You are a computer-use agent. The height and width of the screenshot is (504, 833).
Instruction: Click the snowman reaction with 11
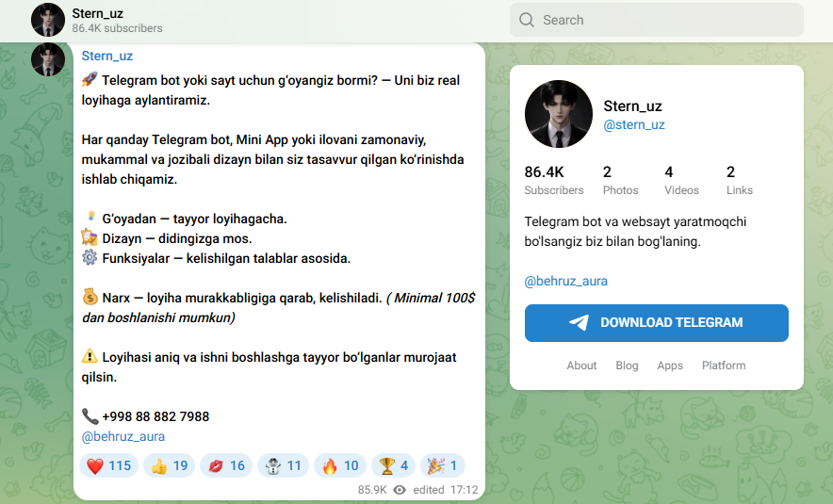pos(283,465)
